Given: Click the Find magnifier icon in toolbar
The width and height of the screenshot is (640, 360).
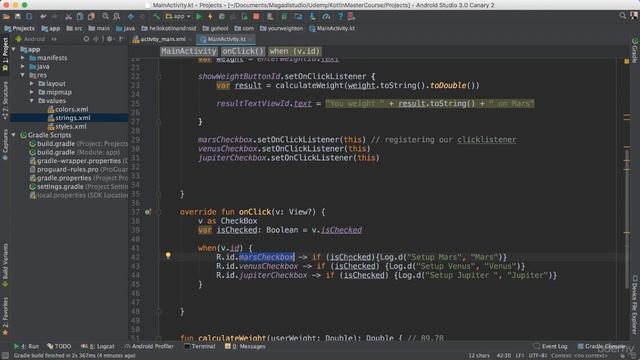Looking at the screenshot, I should tap(105, 17).
